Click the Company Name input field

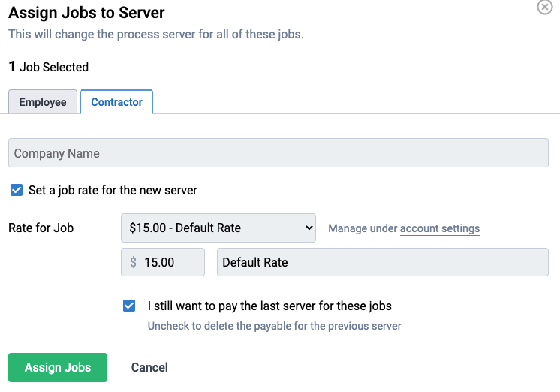278,153
